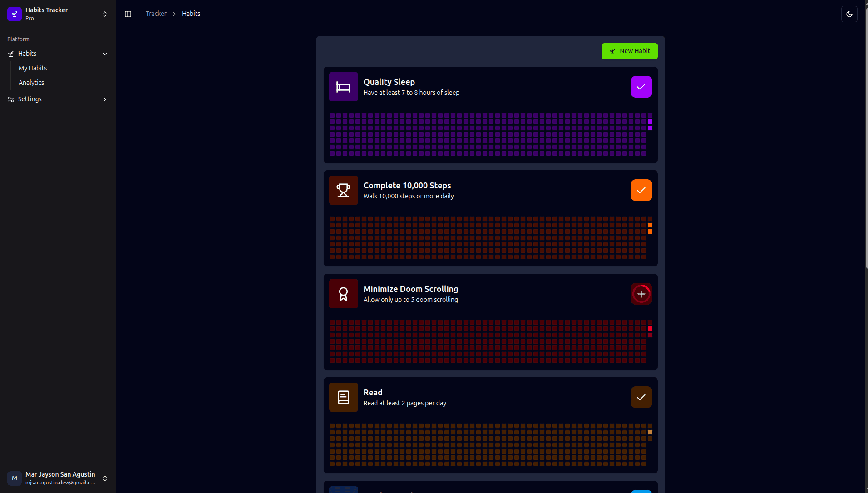The width and height of the screenshot is (868, 493).
Task: Toggle the sidebar panel icon
Action: pos(128,14)
